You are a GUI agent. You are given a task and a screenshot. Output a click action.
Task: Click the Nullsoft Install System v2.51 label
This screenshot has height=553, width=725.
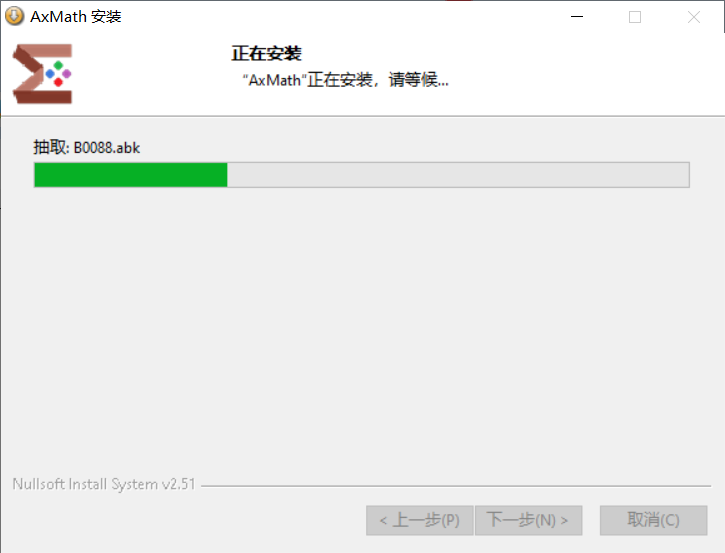pyautogui.click(x=104, y=484)
